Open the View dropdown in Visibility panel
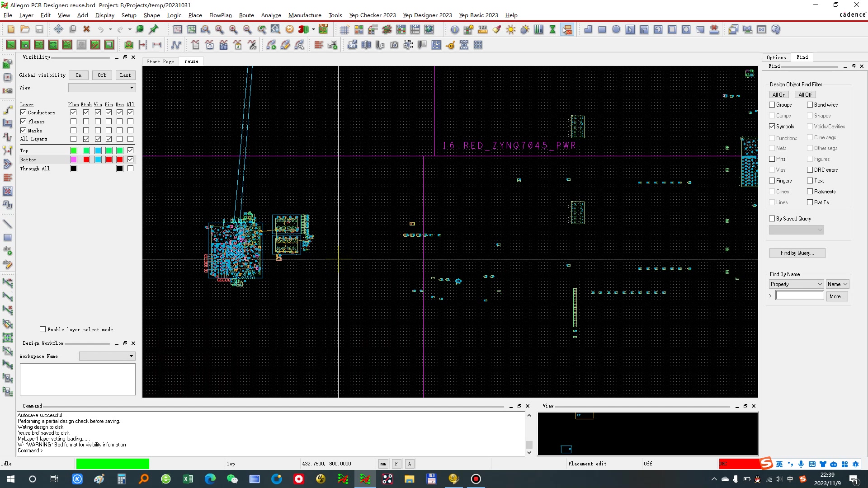The height and width of the screenshot is (488, 868). [x=102, y=88]
